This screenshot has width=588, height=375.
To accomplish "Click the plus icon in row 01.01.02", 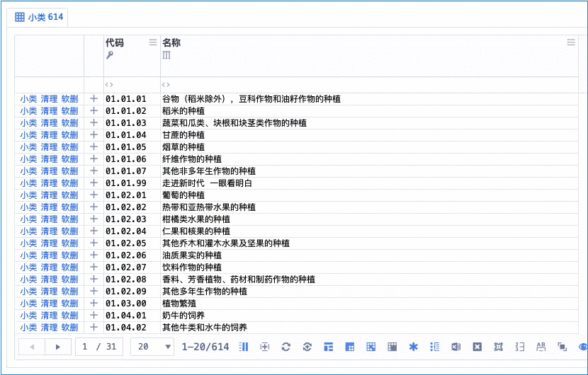I will point(94,111).
